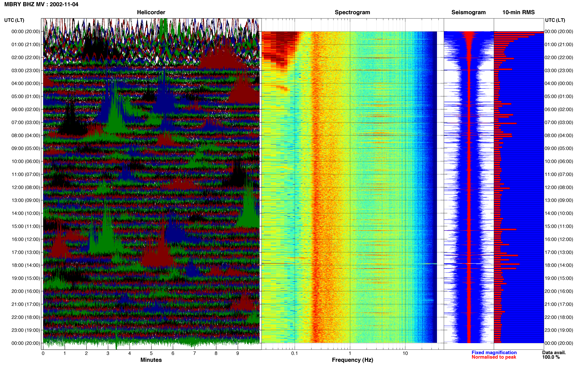Viewport: 588px width, 368px height.
Task: Click "07:00 (03:00)" beside the RMS panel
Action: pos(559,122)
